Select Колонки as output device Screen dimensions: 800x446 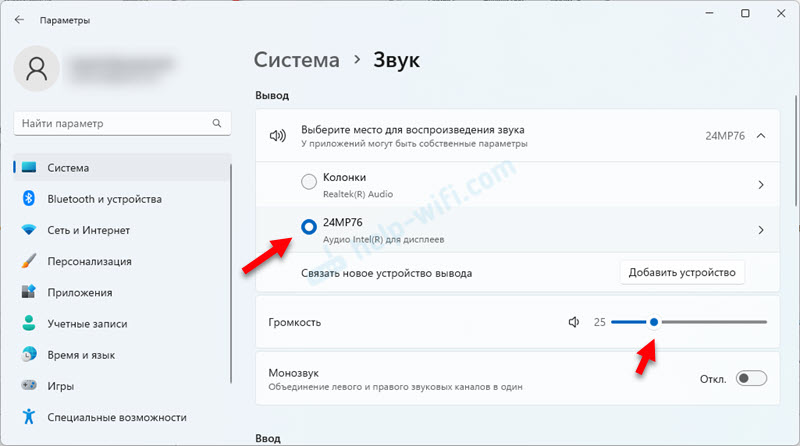tap(309, 184)
